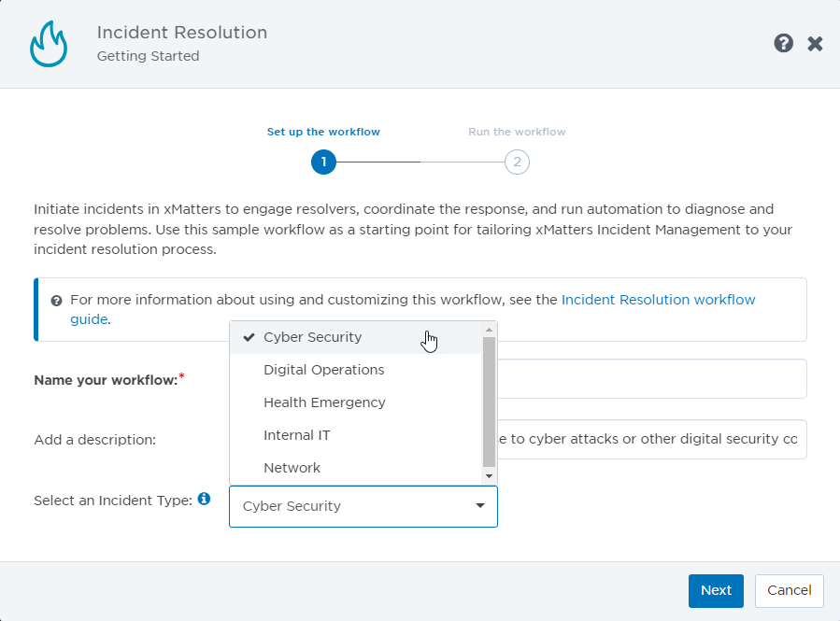Go to step 1 Set up the workflow
Image resolution: width=840 pixels, height=621 pixels.
point(323,162)
